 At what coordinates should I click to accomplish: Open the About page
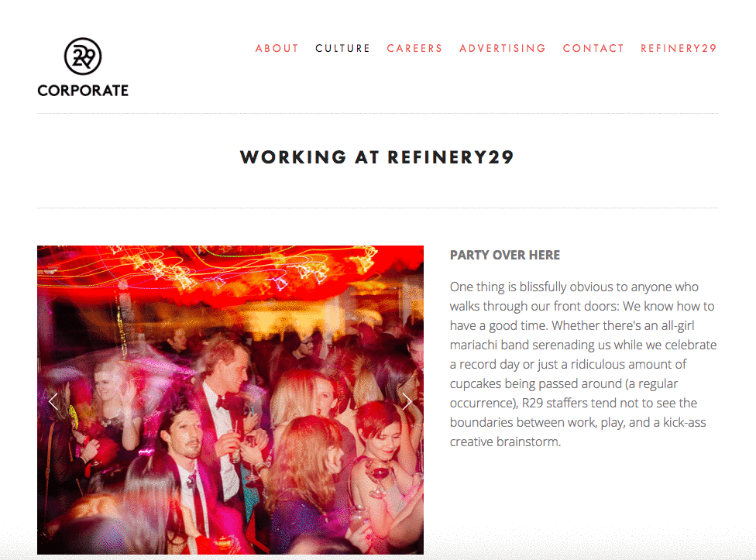(x=277, y=48)
